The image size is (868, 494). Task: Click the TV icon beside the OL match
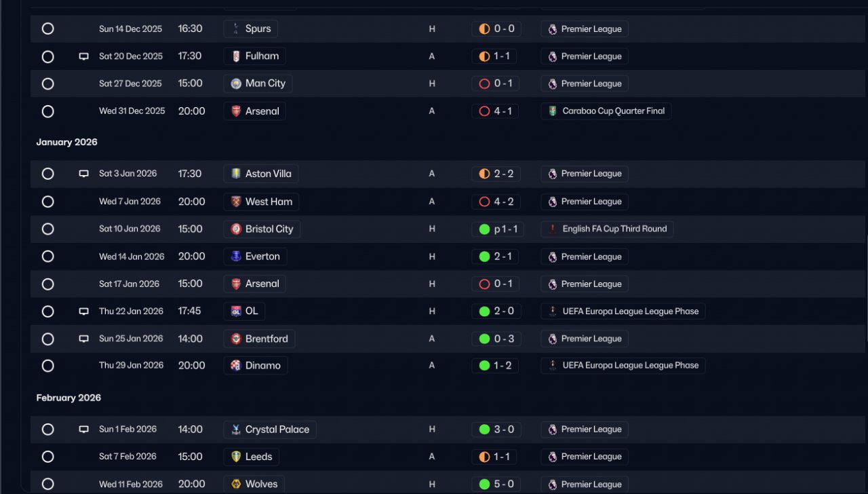click(x=84, y=311)
